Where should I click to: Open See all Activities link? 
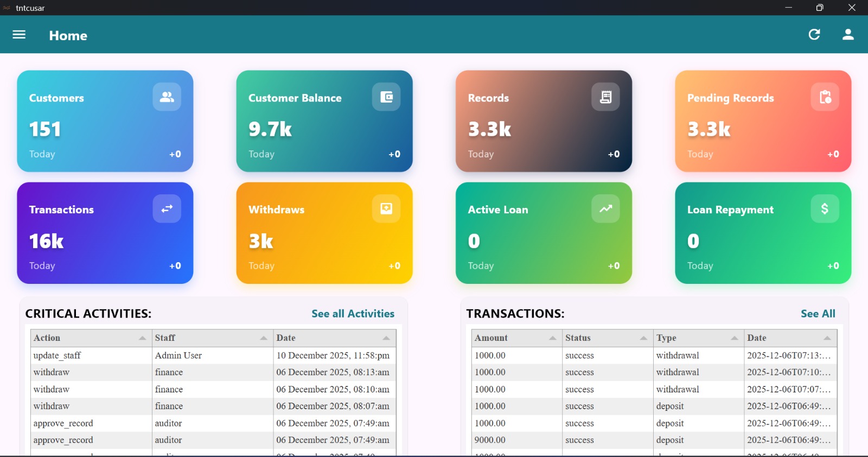click(353, 314)
